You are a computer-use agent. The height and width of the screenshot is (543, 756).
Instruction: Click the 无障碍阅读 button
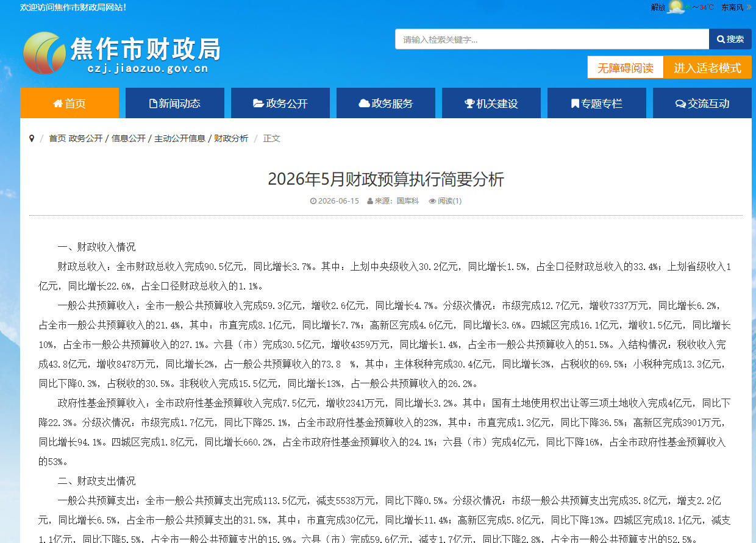(626, 68)
